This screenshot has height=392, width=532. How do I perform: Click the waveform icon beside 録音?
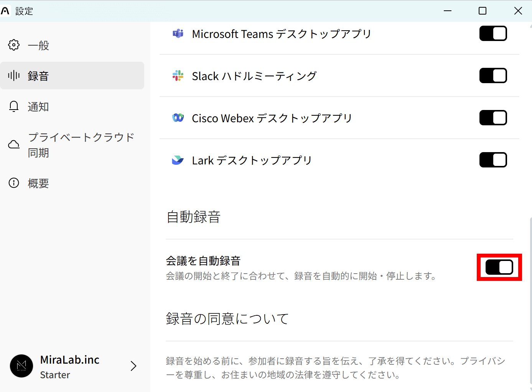click(14, 75)
